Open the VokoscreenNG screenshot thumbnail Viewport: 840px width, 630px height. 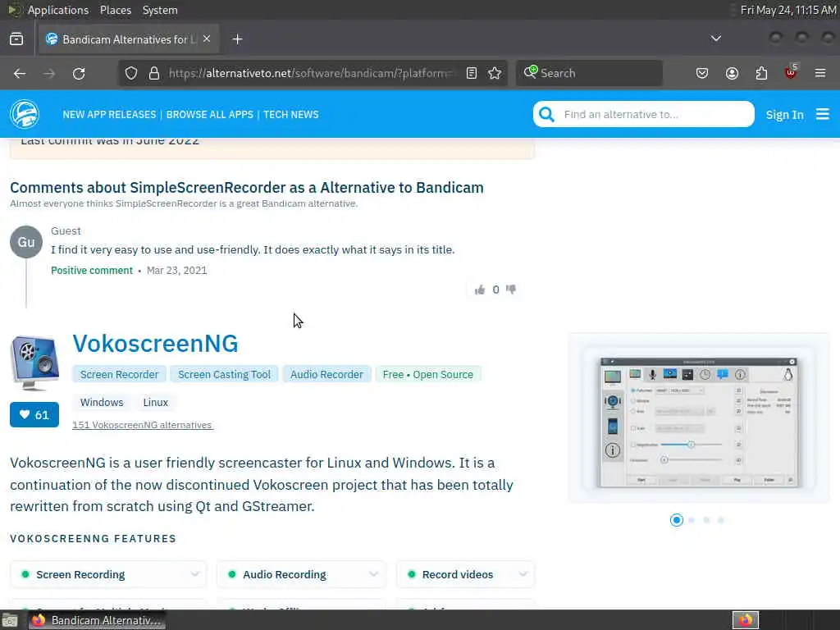pyautogui.click(x=699, y=422)
